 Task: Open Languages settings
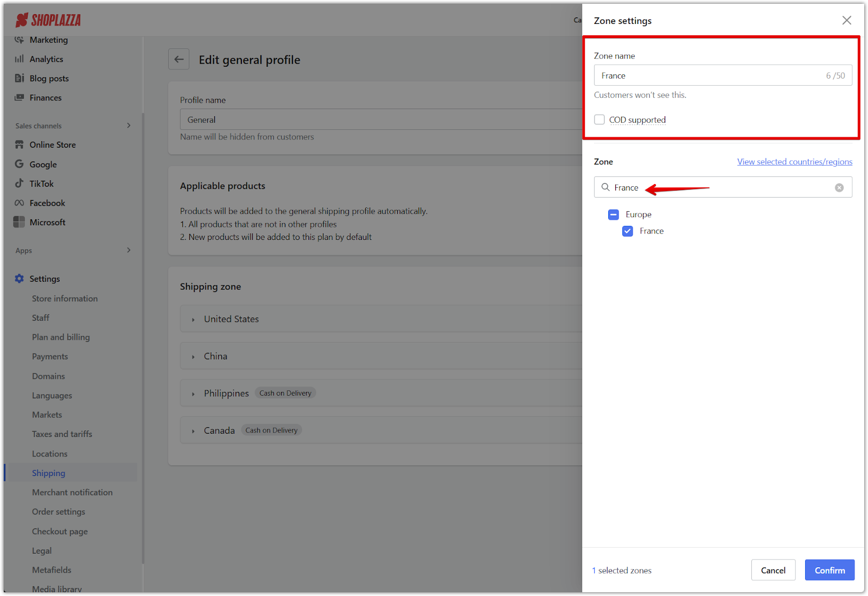coord(52,395)
